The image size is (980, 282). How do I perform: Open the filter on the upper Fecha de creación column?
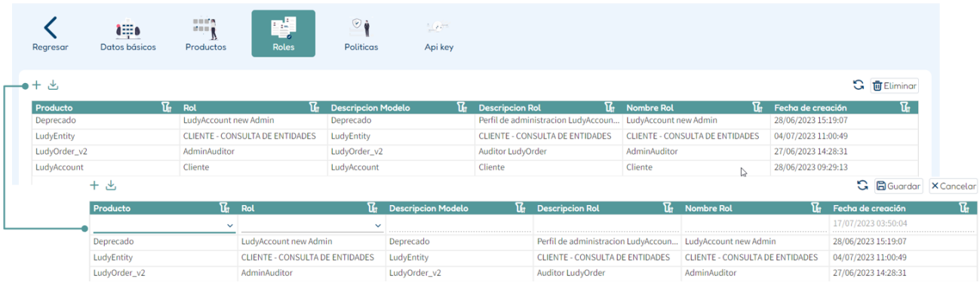pyautogui.click(x=905, y=108)
